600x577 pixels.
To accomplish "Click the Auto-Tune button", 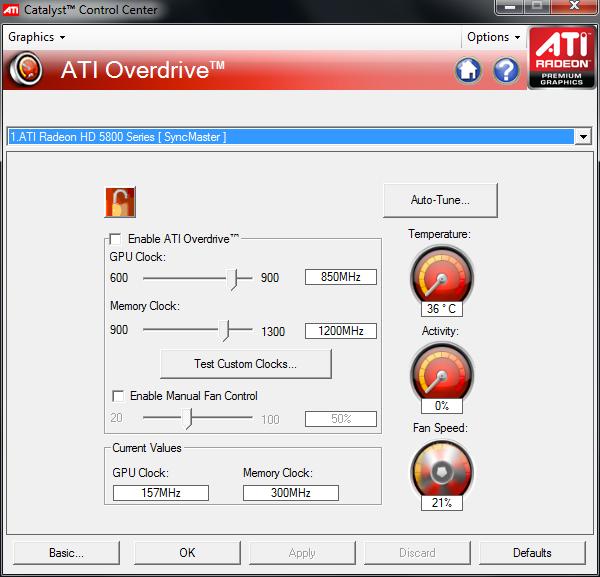I will (x=440, y=200).
